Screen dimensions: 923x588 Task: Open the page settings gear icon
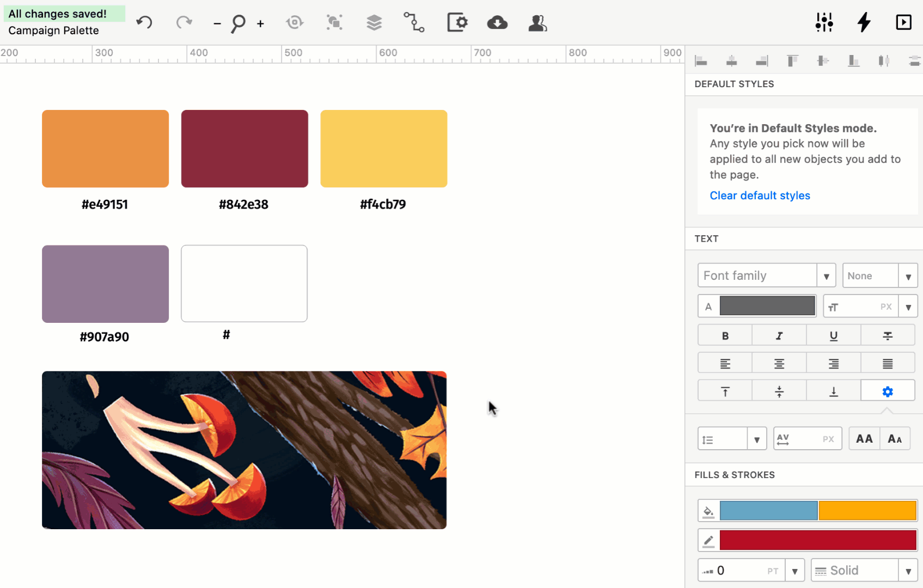(457, 23)
